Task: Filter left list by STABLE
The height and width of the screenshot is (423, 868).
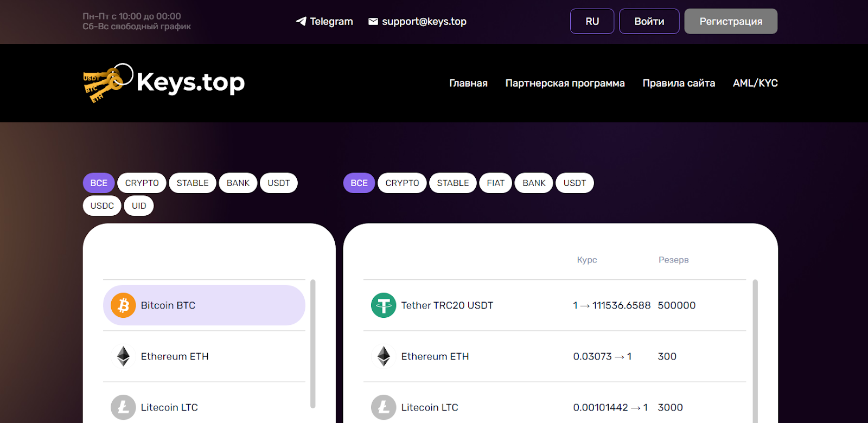Action: coord(193,183)
